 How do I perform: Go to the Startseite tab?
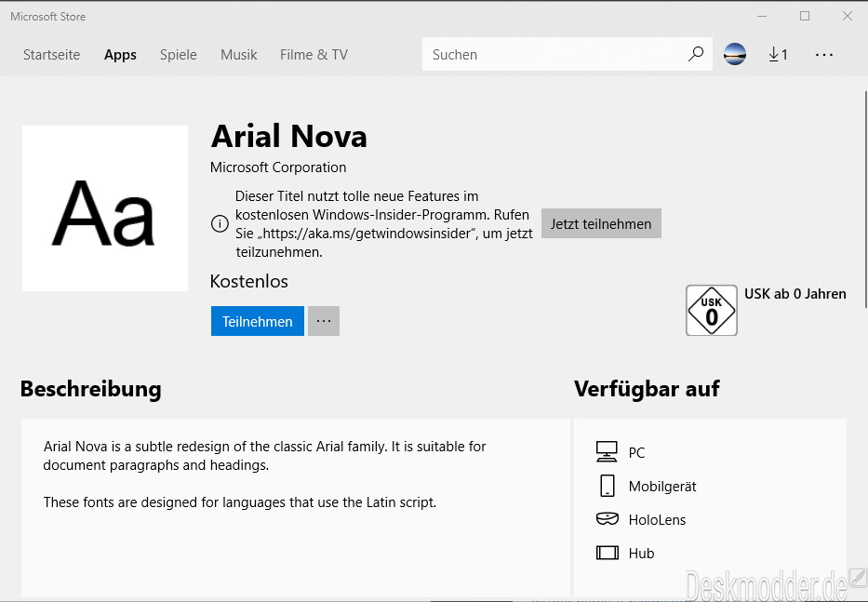(51, 55)
